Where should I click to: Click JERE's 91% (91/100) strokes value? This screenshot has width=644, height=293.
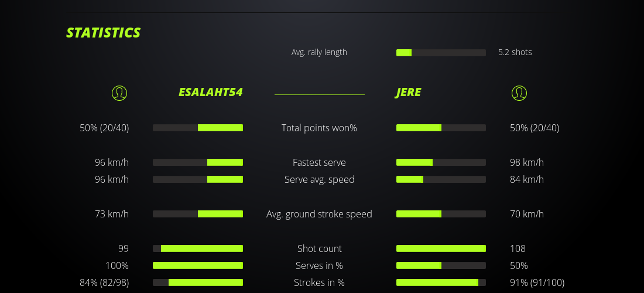(x=537, y=282)
